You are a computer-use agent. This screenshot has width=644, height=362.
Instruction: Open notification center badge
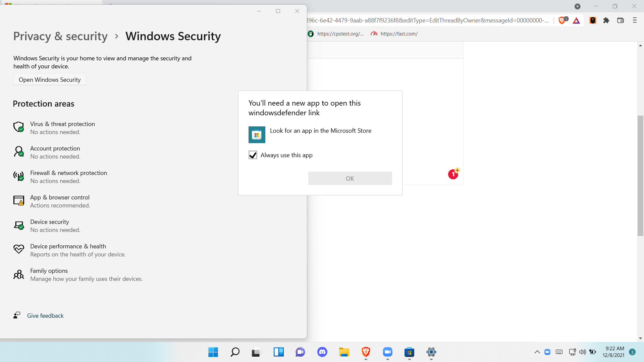[x=632, y=352]
